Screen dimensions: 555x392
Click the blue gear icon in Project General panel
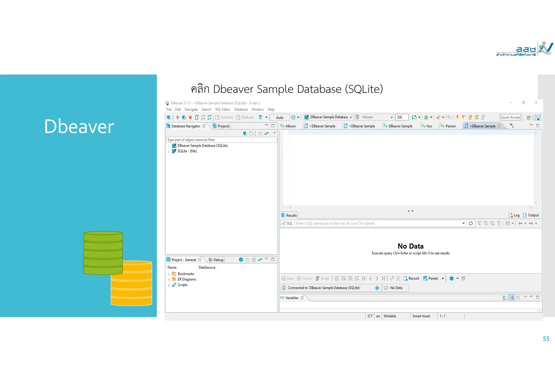[x=241, y=260]
